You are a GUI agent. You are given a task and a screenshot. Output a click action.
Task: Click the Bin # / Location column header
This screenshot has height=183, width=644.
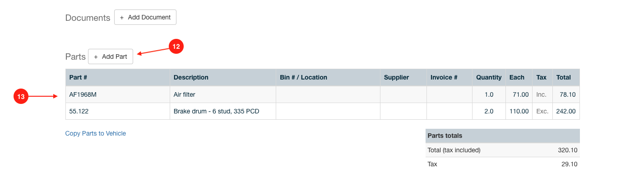tap(328, 77)
